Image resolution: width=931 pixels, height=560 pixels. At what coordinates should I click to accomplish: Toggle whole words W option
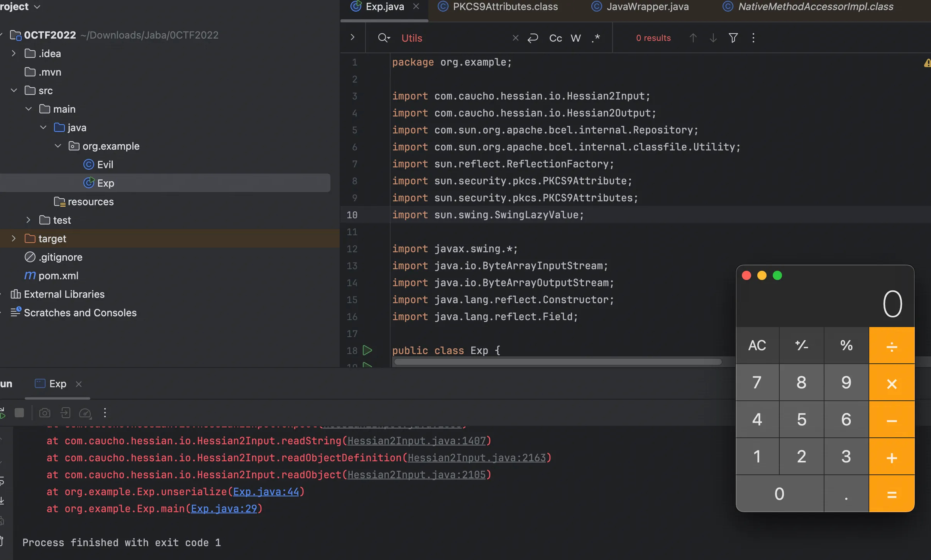click(x=576, y=38)
